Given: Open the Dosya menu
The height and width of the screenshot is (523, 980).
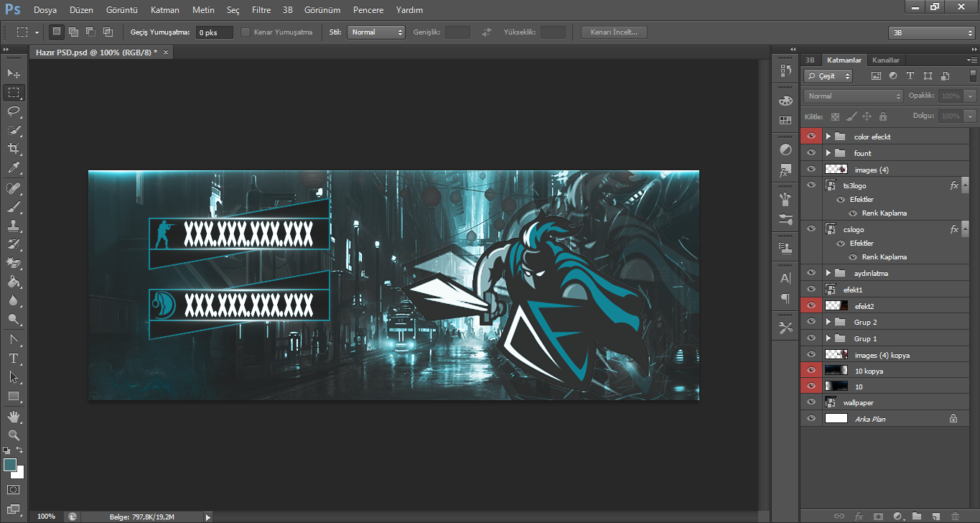Looking at the screenshot, I should [x=45, y=10].
